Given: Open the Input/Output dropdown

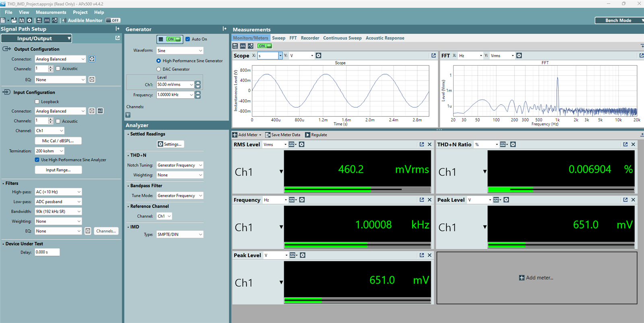Looking at the screenshot, I should click(x=36, y=38).
